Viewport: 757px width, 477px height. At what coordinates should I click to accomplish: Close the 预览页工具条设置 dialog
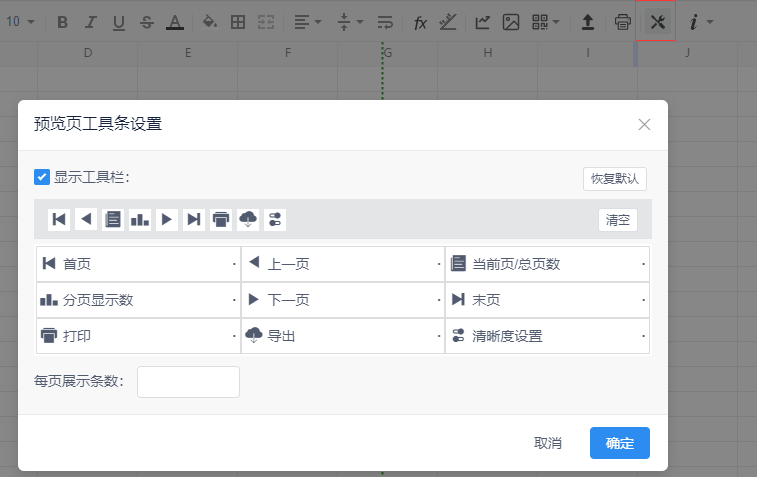(x=644, y=125)
